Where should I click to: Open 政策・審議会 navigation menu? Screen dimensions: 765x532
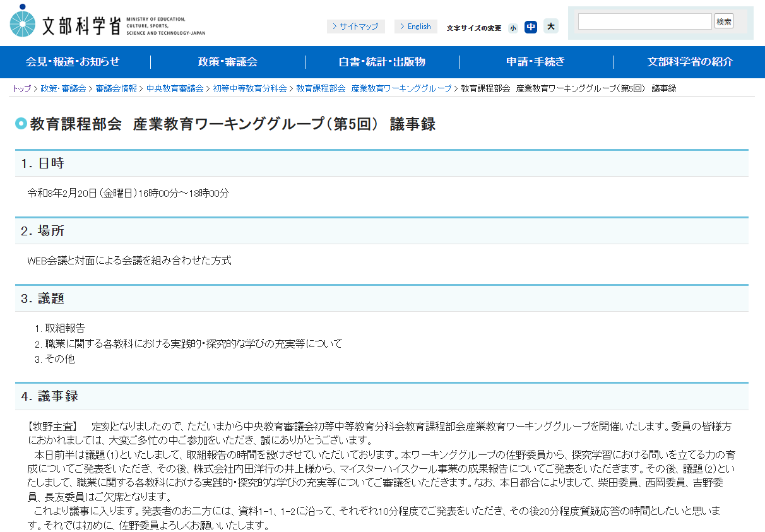(227, 62)
